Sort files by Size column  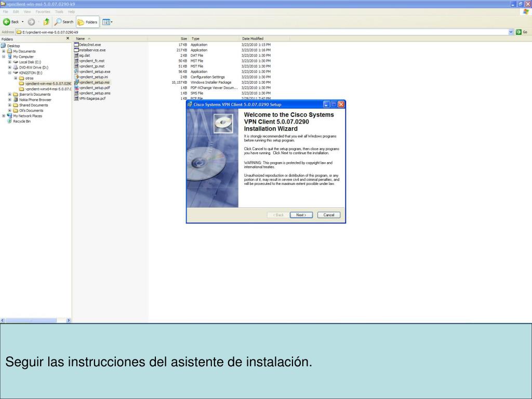[x=168, y=38]
